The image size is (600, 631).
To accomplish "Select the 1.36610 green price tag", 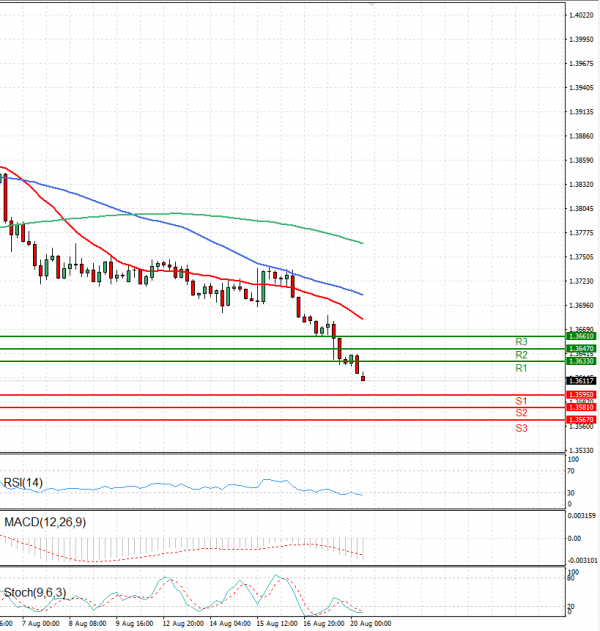I will (581, 336).
